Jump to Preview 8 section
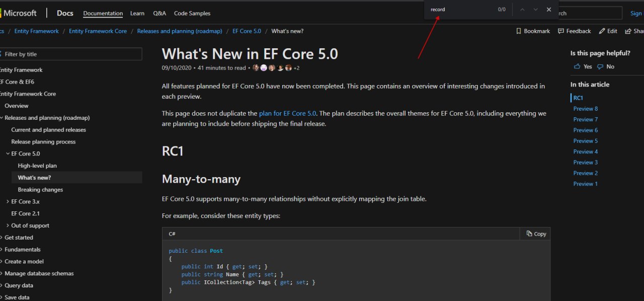 click(586, 109)
